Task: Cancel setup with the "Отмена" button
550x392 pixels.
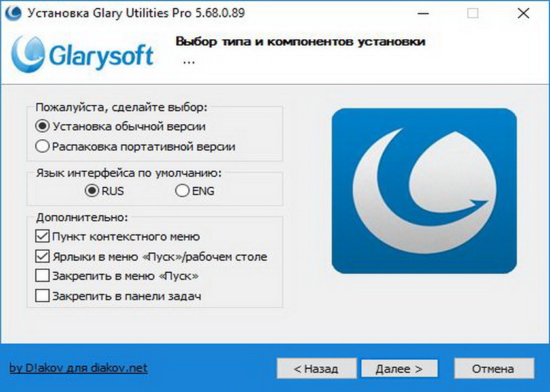Action: pyautogui.click(x=493, y=368)
